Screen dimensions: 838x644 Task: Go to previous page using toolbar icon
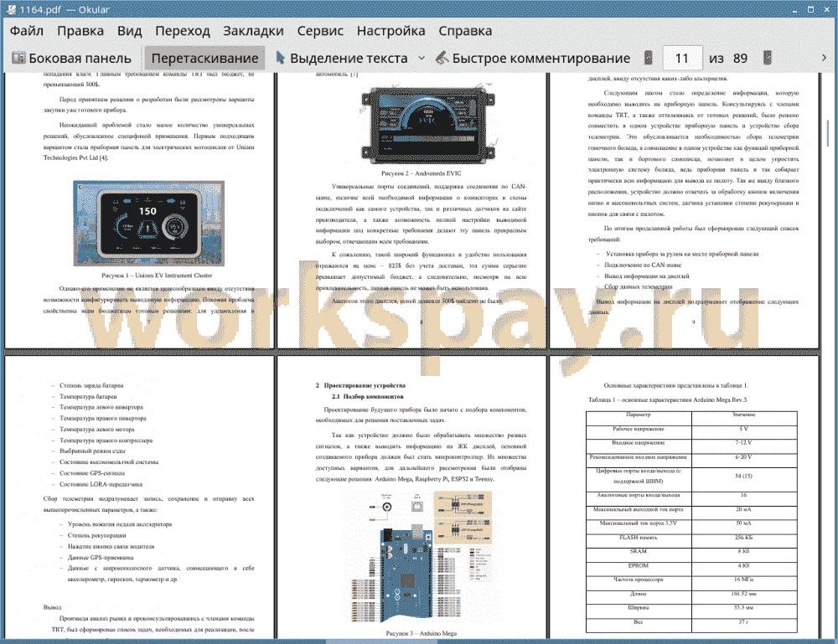pos(649,58)
